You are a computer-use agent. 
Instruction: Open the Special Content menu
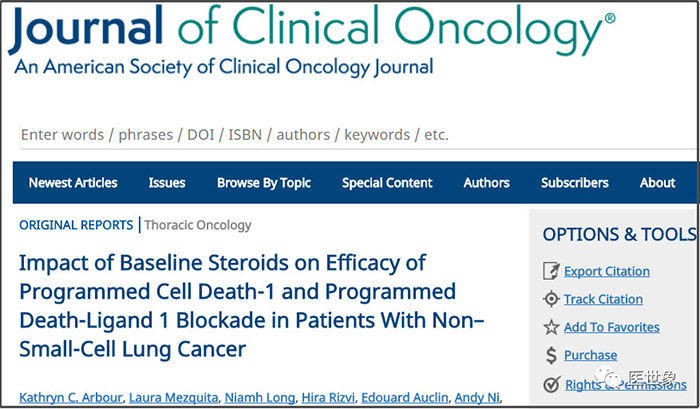coord(387,183)
